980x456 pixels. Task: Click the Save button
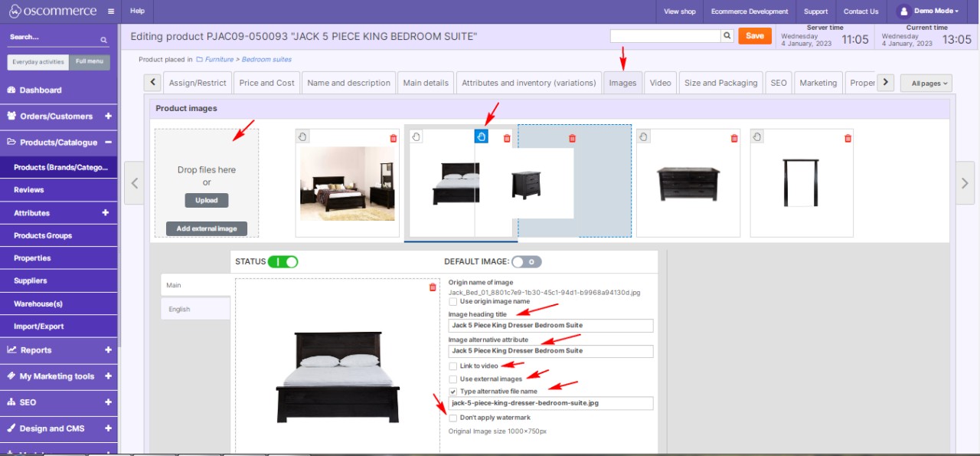(755, 35)
